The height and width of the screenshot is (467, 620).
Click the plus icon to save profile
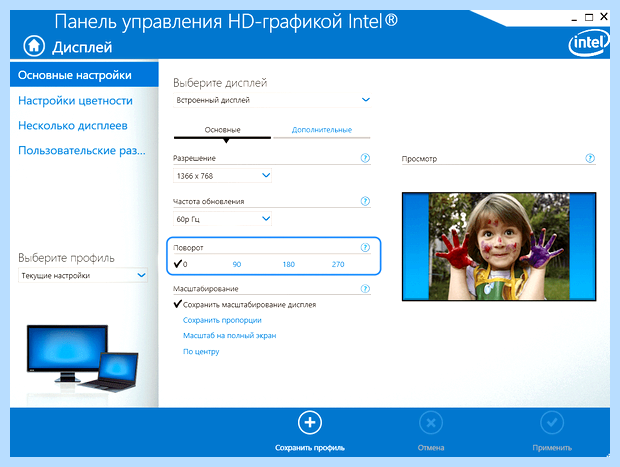tap(310, 423)
